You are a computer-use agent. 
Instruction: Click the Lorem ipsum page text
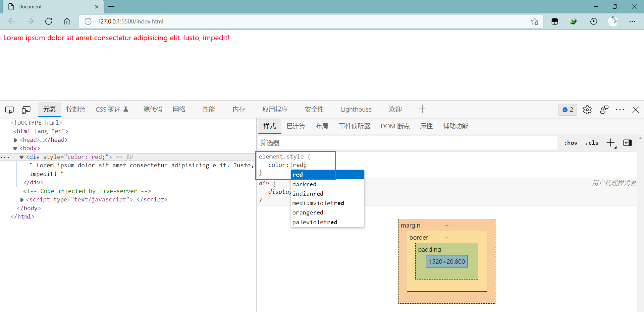(x=116, y=38)
